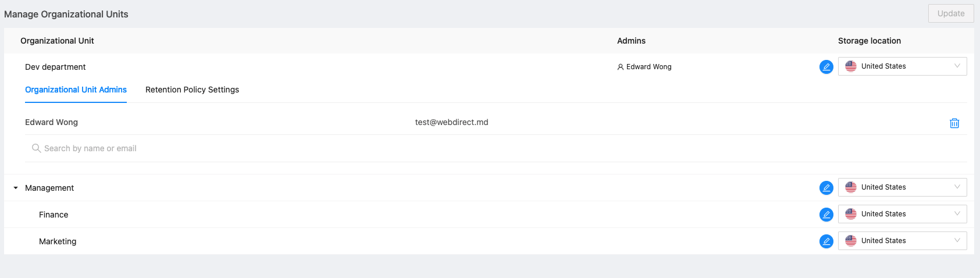Select Organizational Unit Admins tab
The height and width of the screenshot is (278, 980).
[x=76, y=90]
